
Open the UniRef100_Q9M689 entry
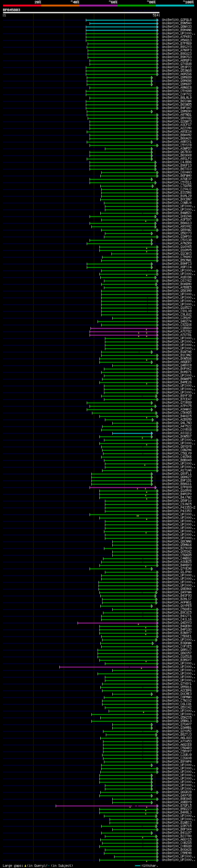pos(177,78)
